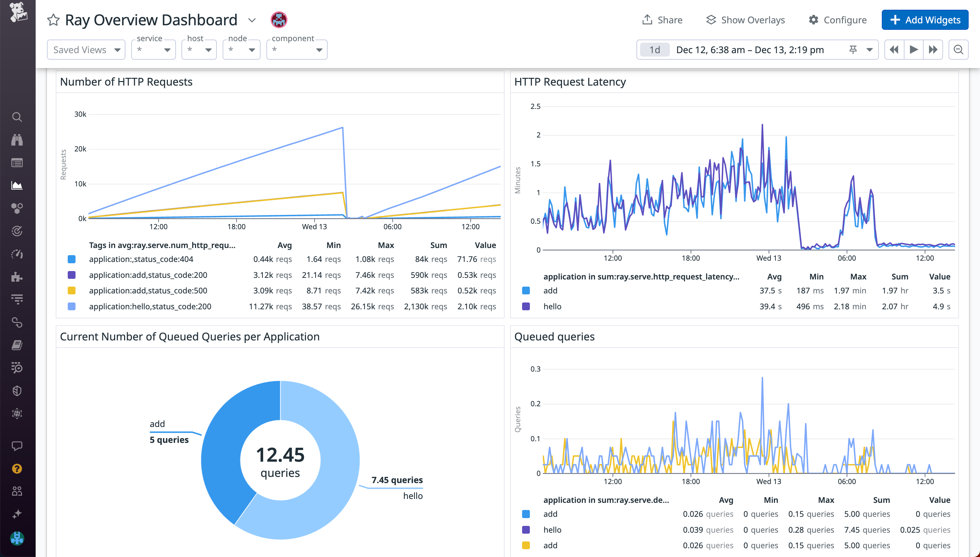Click the Add Widgets button
The width and height of the screenshot is (980, 557).
[x=925, y=19]
